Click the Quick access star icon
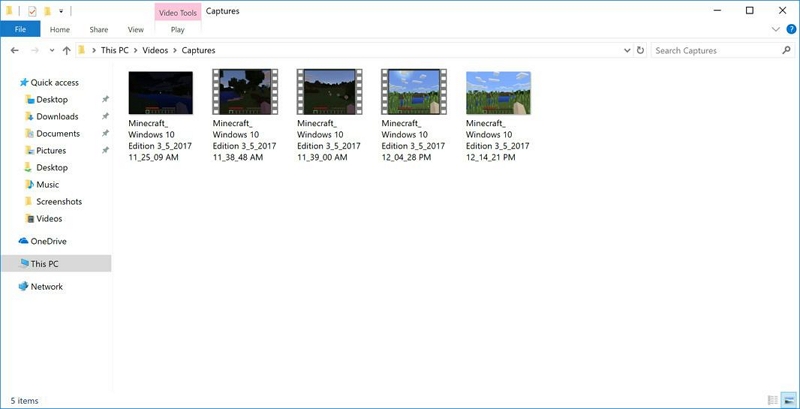The image size is (800, 409). click(23, 82)
